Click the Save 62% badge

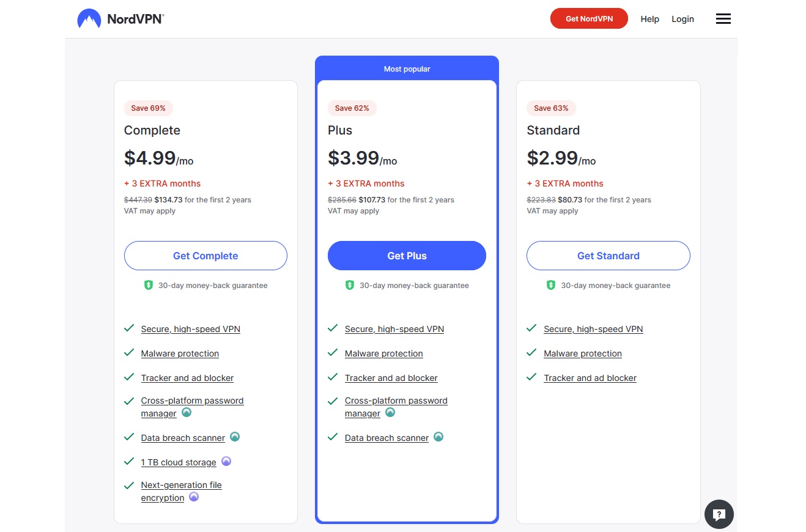(x=352, y=108)
